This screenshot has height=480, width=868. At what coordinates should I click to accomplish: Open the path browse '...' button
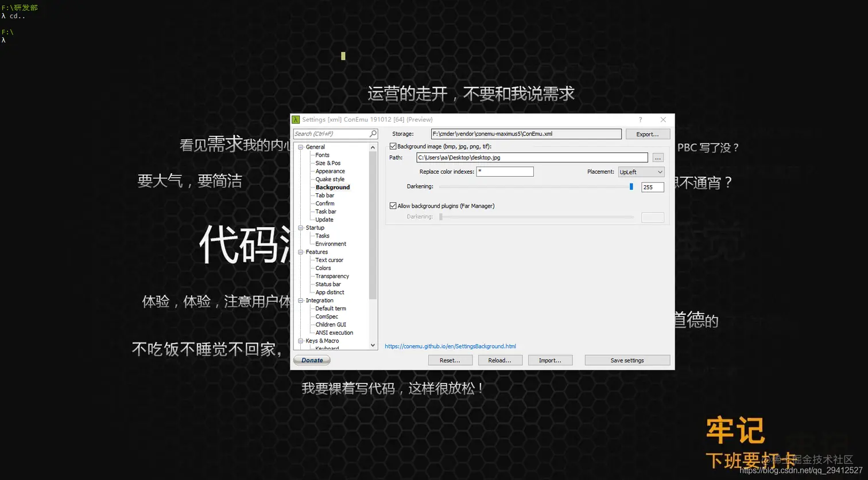[658, 158]
